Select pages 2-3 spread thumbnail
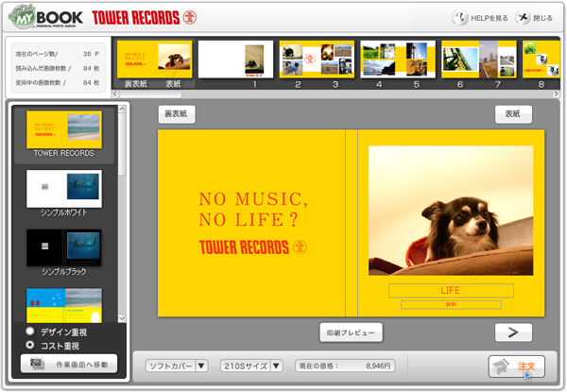Screen dimensions: 567x392 [317, 60]
